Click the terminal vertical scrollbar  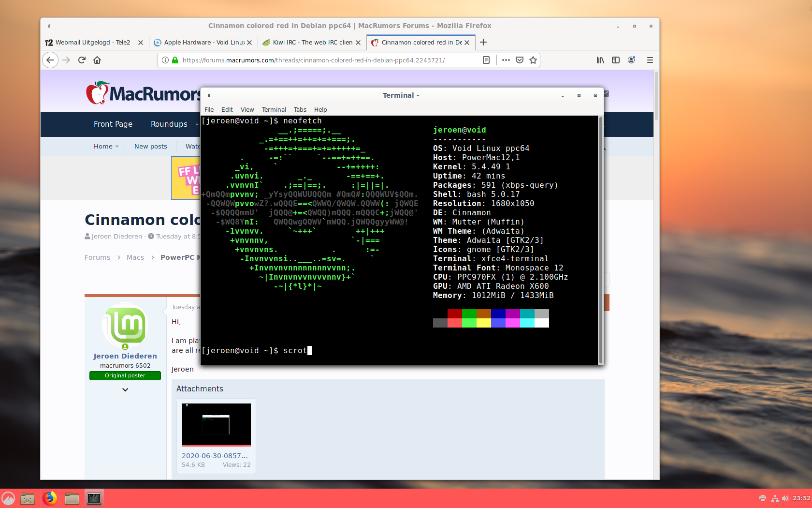tap(601, 239)
